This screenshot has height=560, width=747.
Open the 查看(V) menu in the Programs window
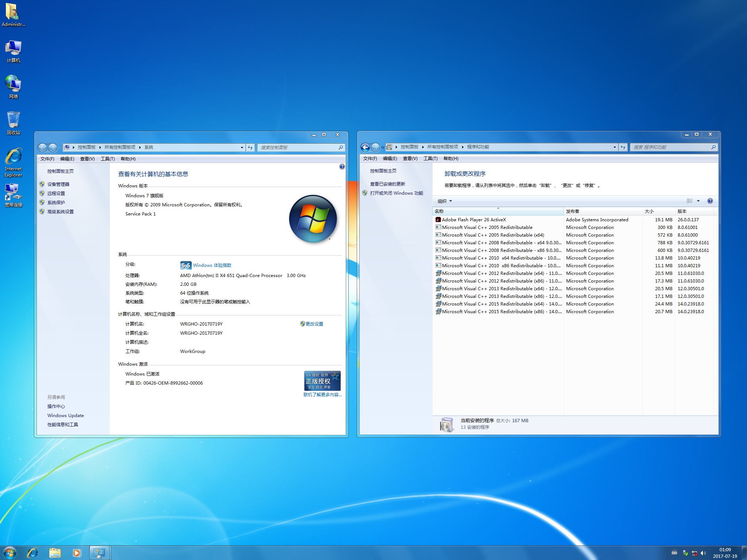coord(410,159)
